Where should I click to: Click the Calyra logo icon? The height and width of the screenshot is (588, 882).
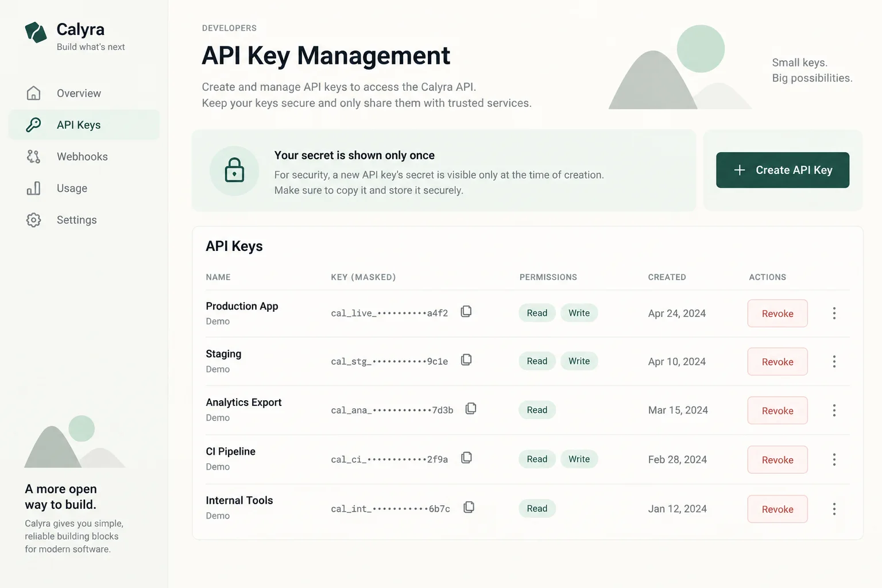pyautogui.click(x=36, y=33)
